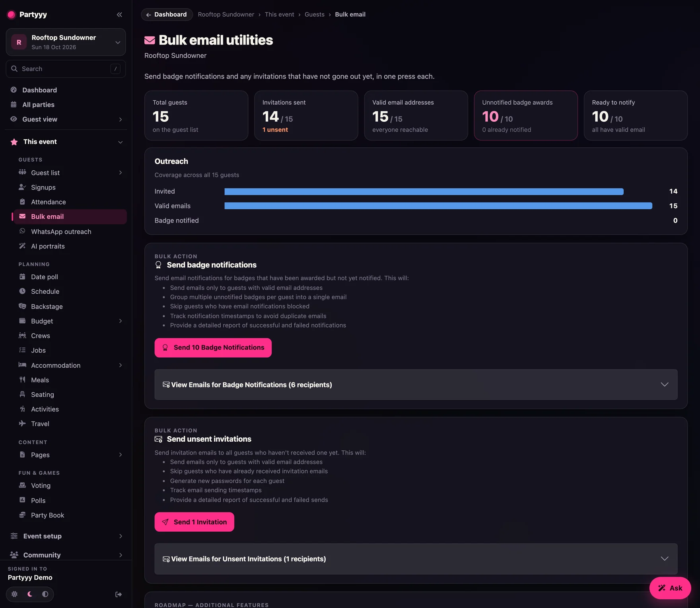Click the WhatsApp outreach icon
The image size is (700, 608).
pyautogui.click(x=22, y=231)
